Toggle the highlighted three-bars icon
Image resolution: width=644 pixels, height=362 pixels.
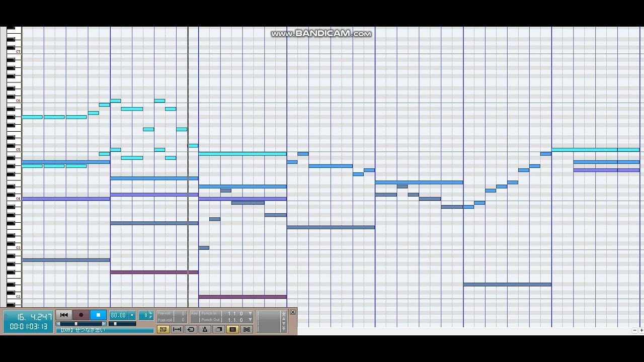[232, 329]
